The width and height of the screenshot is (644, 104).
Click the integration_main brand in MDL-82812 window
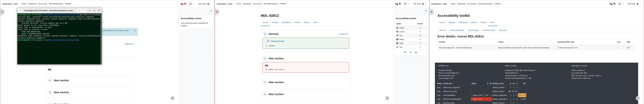(x=225, y=4)
